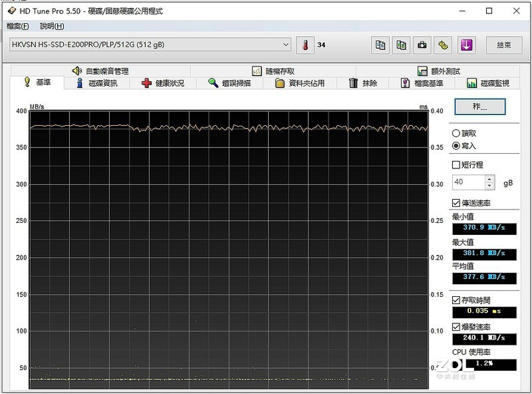
Task: Click the copy-screenshot-to-clipboard toolbar icon
Action: pos(400,44)
